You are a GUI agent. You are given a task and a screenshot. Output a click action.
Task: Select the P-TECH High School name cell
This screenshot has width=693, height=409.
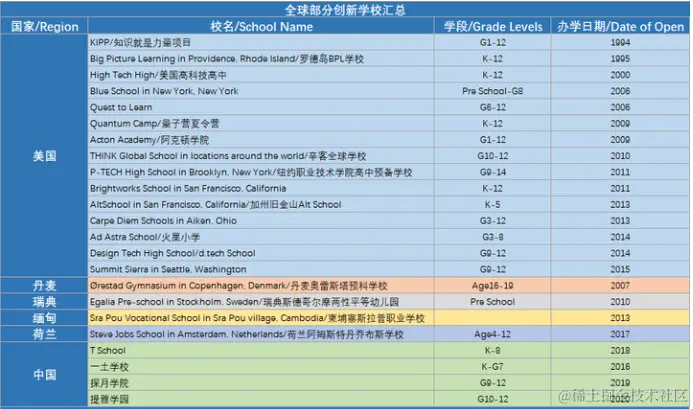(x=261, y=172)
